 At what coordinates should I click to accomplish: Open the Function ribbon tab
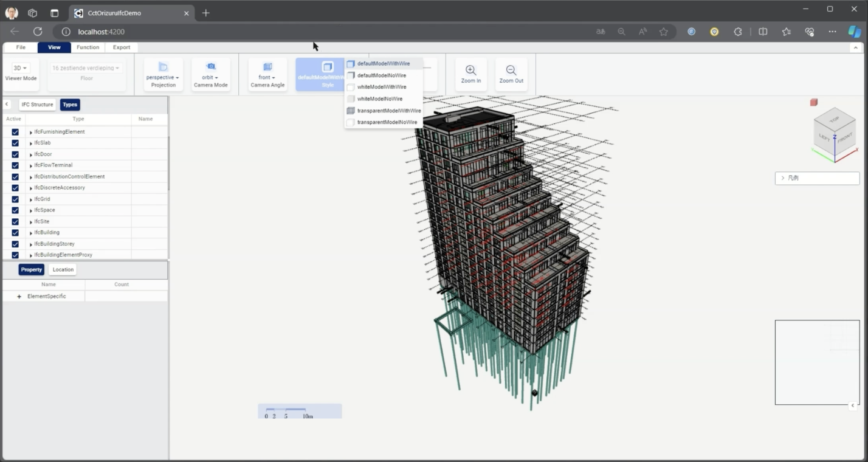[x=88, y=47]
